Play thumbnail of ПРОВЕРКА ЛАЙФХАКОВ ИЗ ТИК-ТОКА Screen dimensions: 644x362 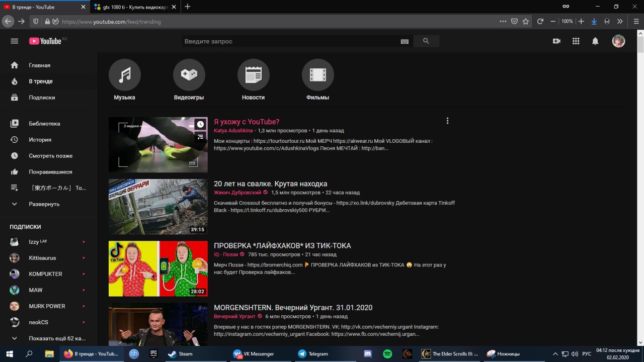[x=158, y=268]
